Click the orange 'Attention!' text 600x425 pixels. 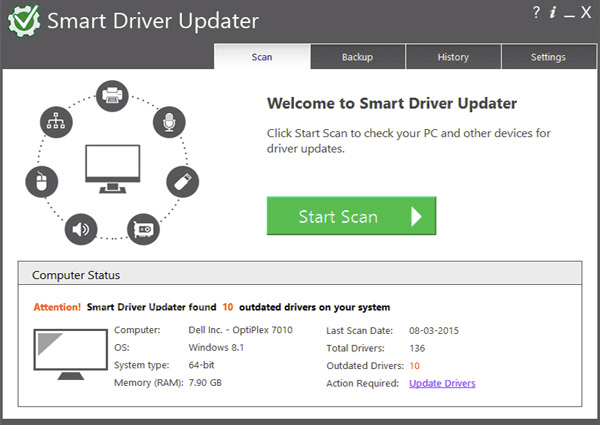(x=57, y=307)
